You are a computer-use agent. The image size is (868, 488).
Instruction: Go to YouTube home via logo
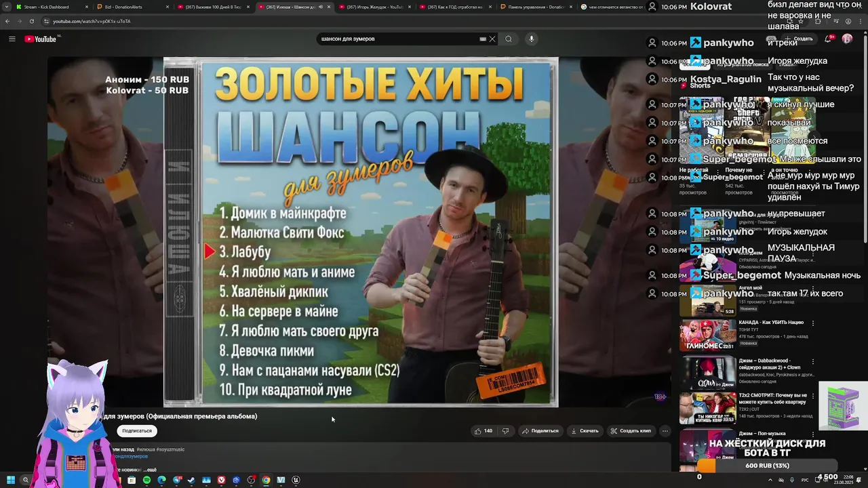41,39
